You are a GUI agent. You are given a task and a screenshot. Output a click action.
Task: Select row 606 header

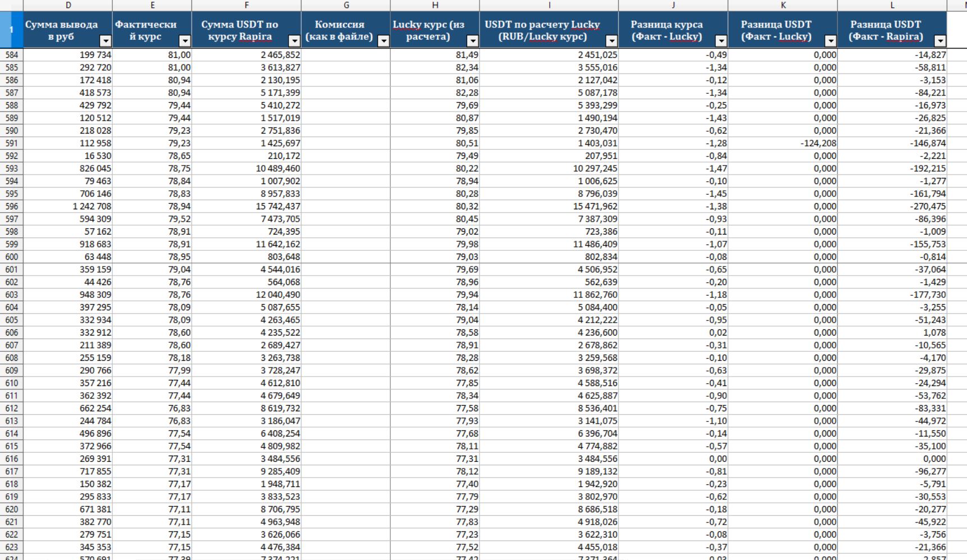coord(11,333)
